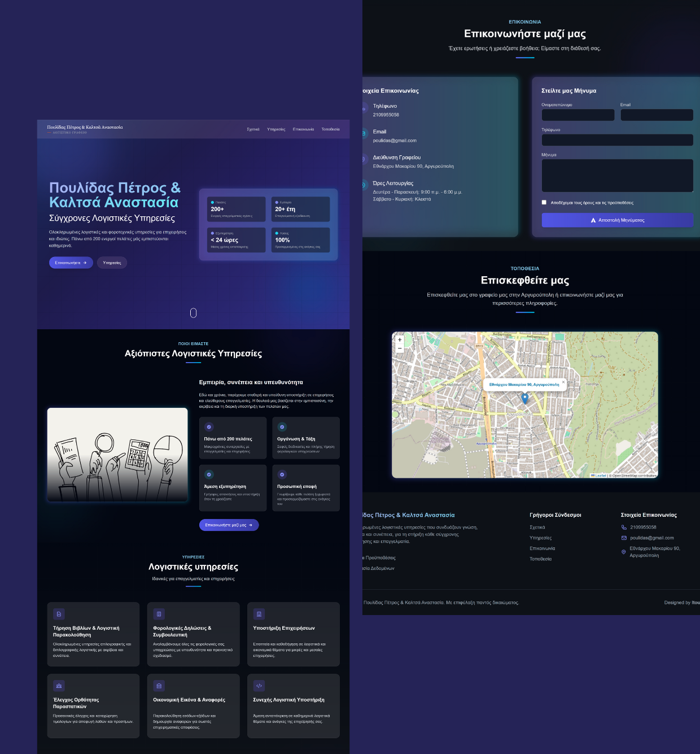Click the Επικοινωνήστε μαζί μας button
700x754 pixels.
[229, 525]
